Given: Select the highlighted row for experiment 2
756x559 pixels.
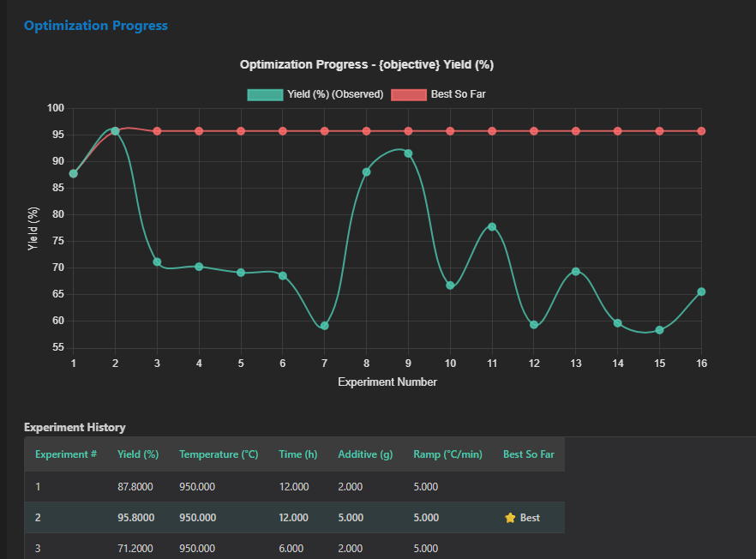Looking at the screenshot, I should click(x=257, y=517).
